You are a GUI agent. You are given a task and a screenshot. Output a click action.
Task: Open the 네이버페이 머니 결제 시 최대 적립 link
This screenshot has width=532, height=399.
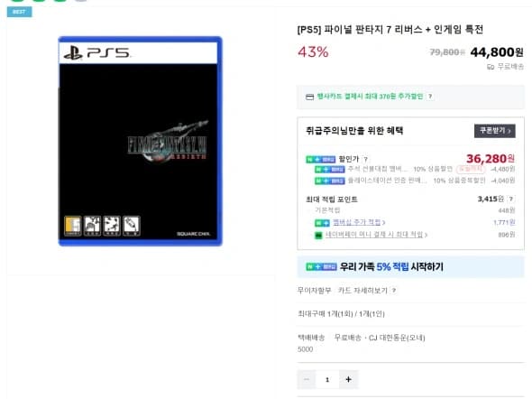[x=376, y=235]
